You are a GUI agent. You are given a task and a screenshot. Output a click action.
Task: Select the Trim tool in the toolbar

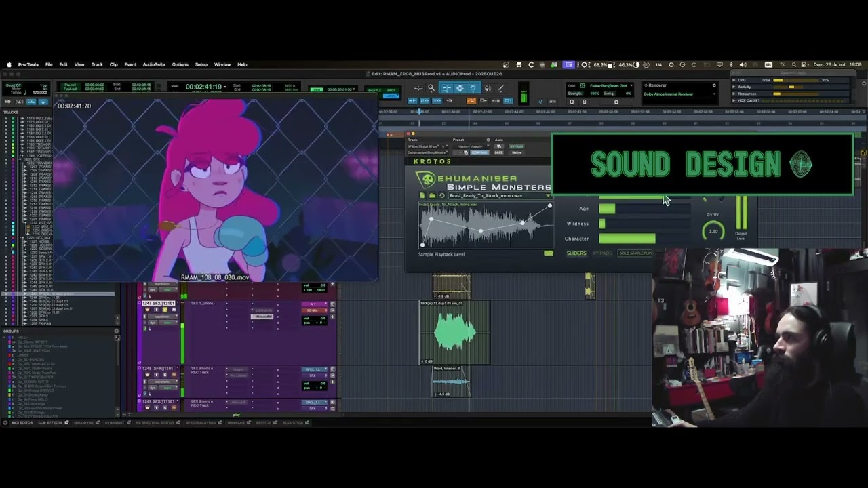point(446,88)
